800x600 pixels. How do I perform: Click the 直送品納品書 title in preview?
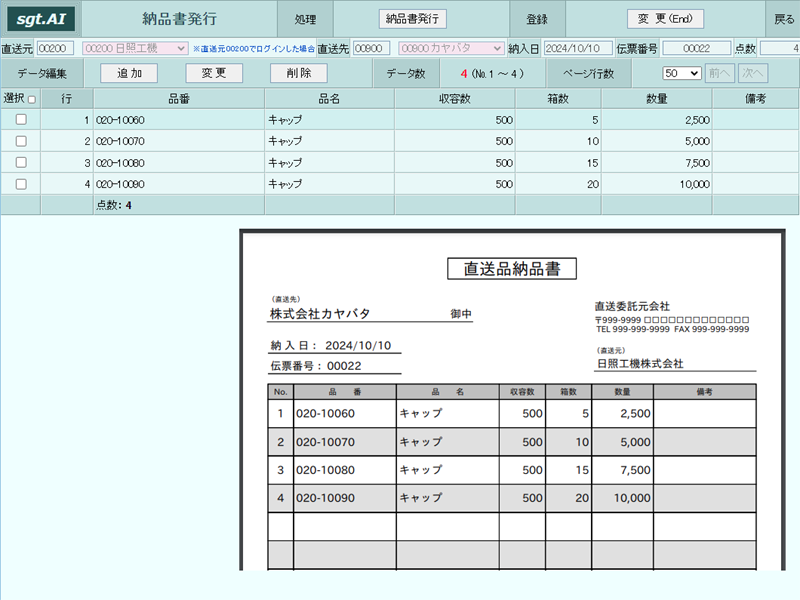coord(512,268)
